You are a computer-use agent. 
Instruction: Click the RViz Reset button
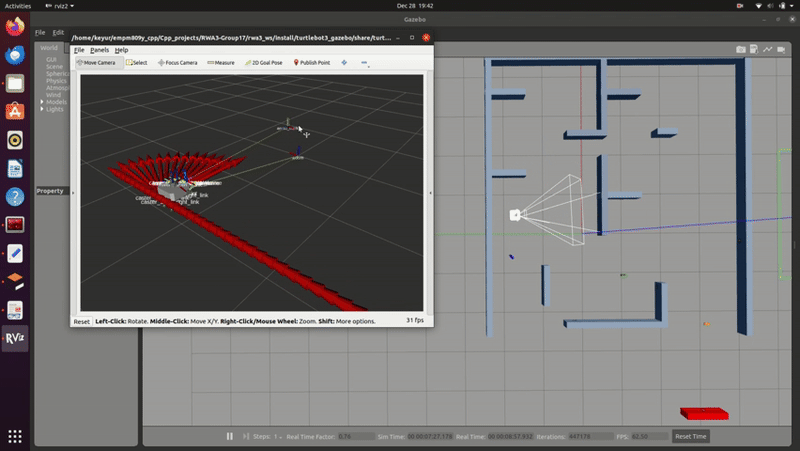pyautogui.click(x=81, y=321)
